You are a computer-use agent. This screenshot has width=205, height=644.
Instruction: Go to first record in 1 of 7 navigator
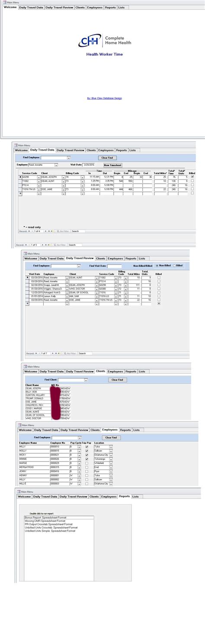(36, 353)
